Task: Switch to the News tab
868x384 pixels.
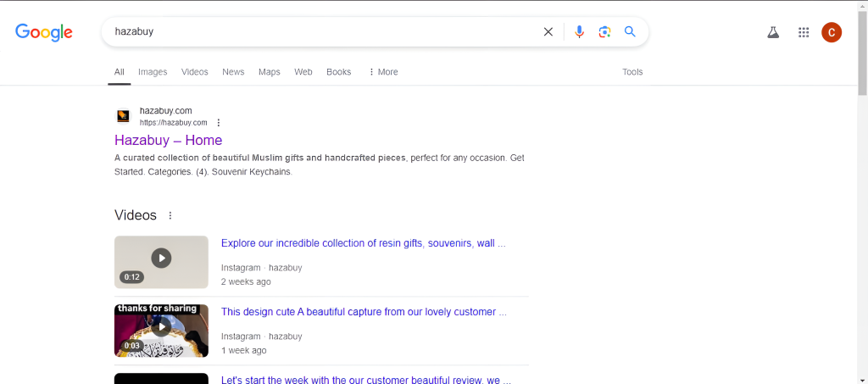Action: coord(233,72)
